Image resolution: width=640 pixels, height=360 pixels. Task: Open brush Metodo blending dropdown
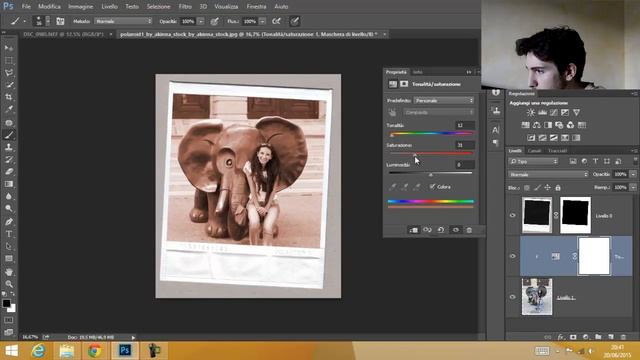pyautogui.click(x=123, y=21)
